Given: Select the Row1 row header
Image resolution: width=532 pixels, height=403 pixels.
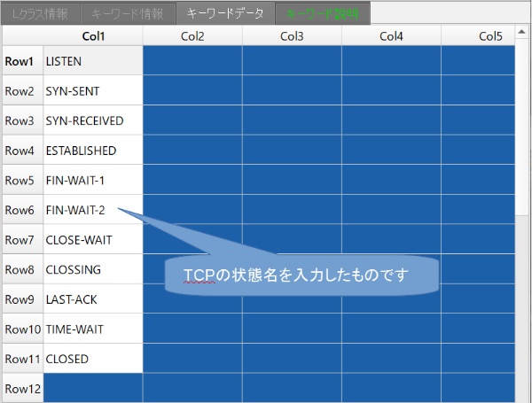Looking at the screenshot, I should [x=22, y=61].
